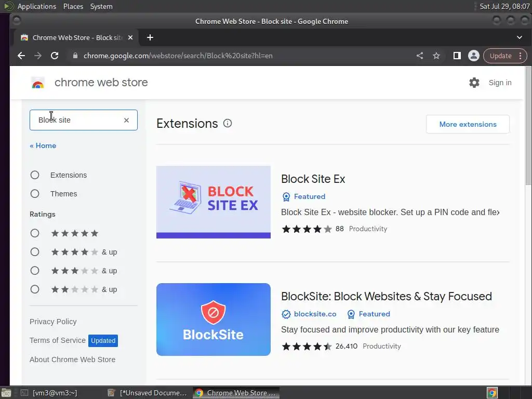Open the Privacy Policy link
This screenshot has width=532, height=399.
coord(53,322)
